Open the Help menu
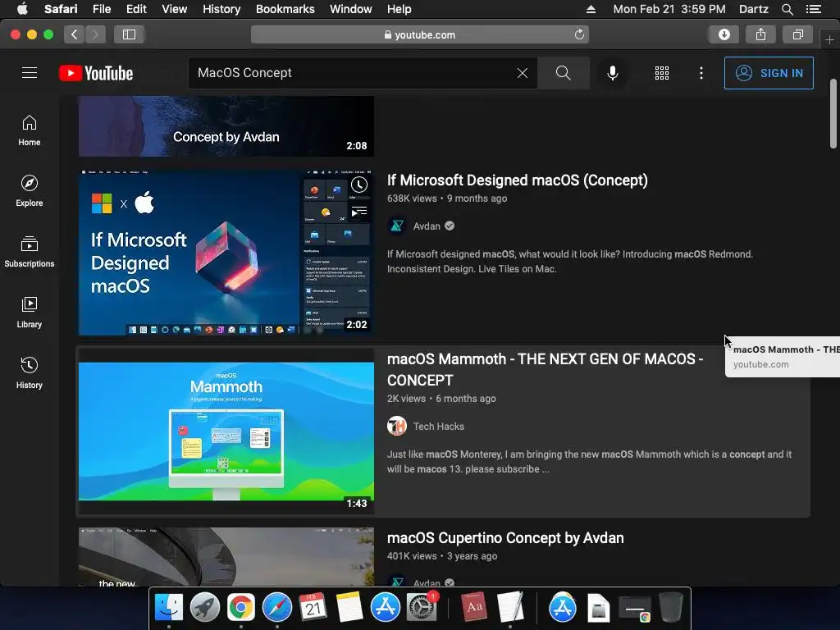 399,9
